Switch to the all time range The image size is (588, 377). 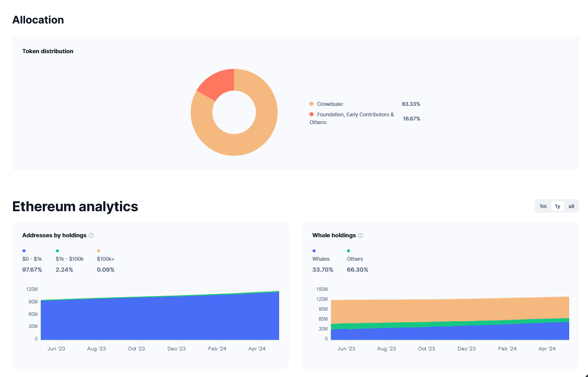571,206
